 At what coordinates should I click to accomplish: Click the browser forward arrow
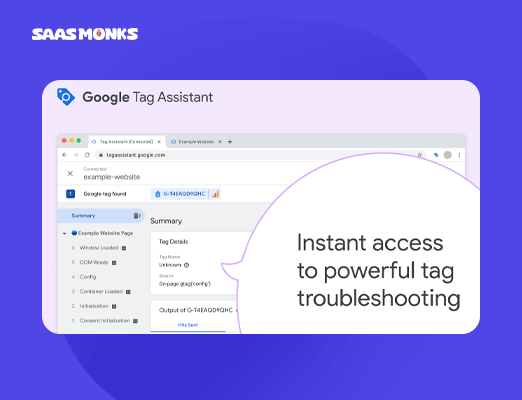click(76, 155)
